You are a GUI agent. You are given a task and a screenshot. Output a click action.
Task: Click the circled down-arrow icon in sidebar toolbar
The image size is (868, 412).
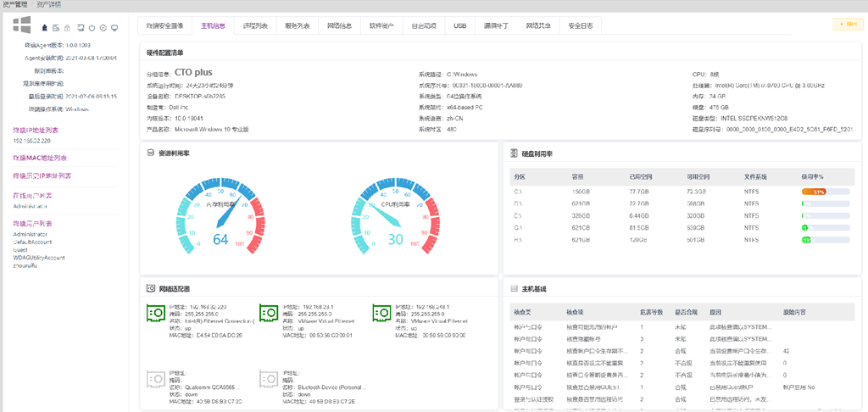103,28
